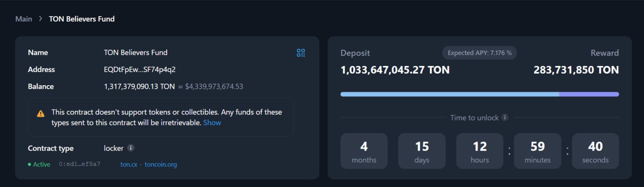Click the 4 months countdown tile
This screenshot has height=187, width=644.
364,151
